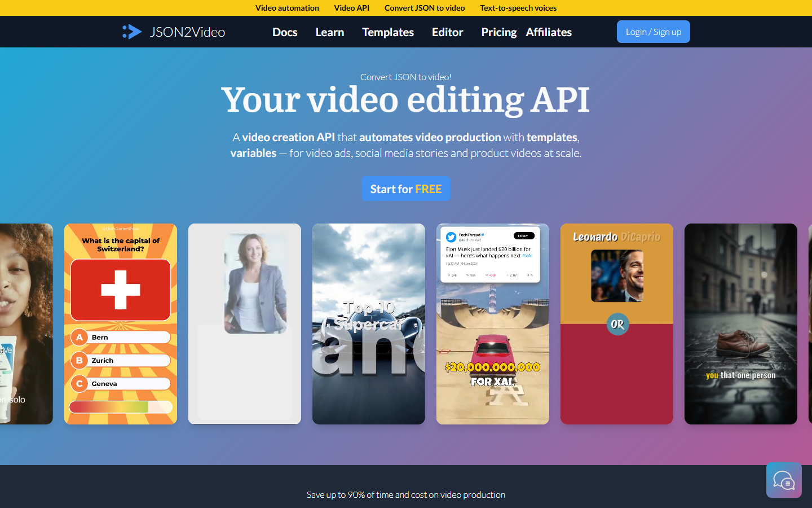This screenshot has width=812, height=508.
Task: Open the Learn menu item
Action: pyautogui.click(x=330, y=32)
